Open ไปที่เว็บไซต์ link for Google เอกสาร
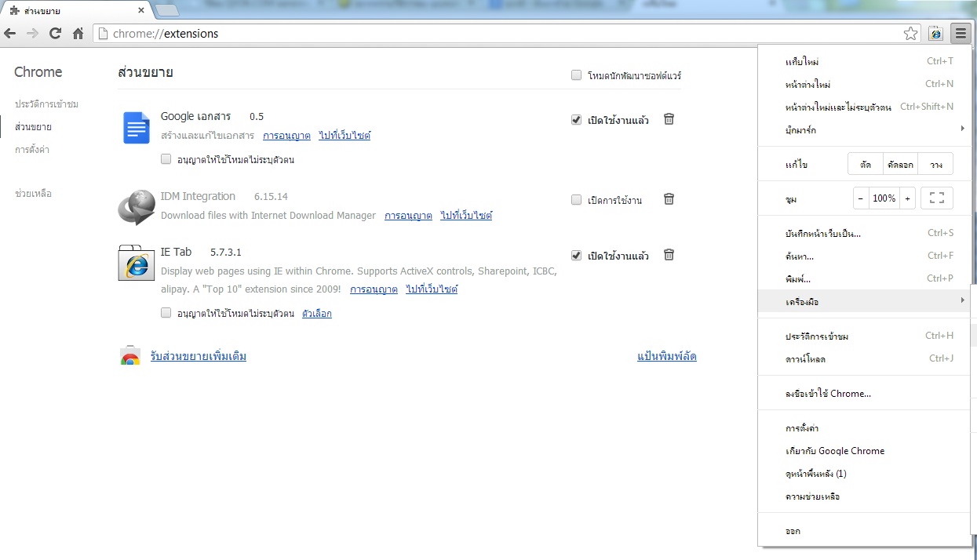This screenshot has width=977, height=560. click(x=345, y=136)
